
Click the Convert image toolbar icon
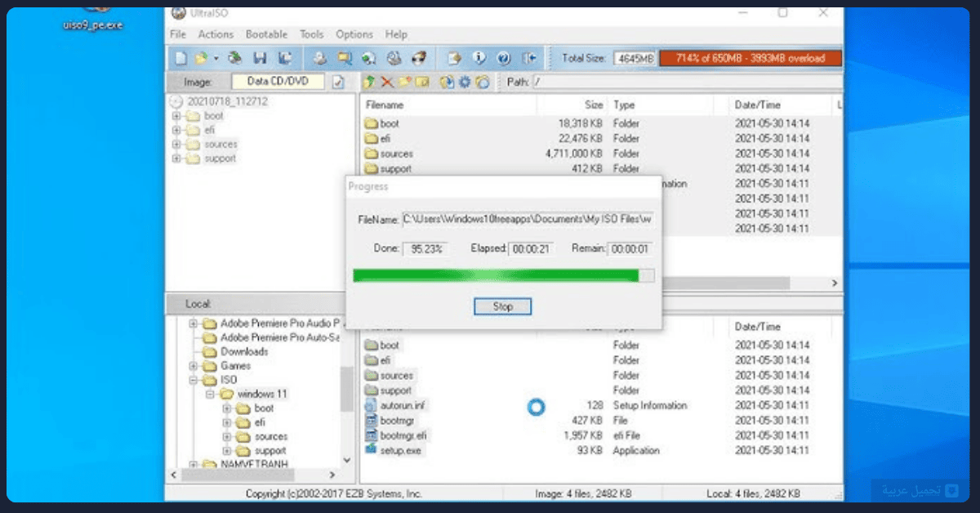(369, 58)
